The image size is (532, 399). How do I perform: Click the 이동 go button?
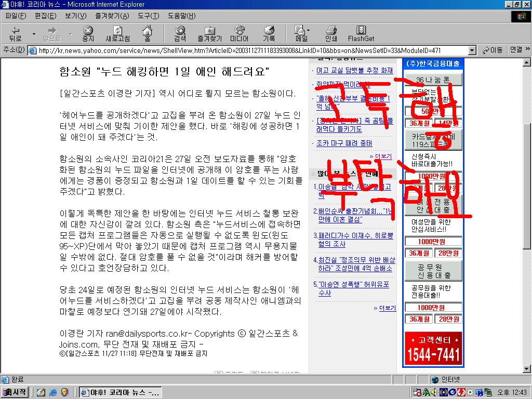493,50
